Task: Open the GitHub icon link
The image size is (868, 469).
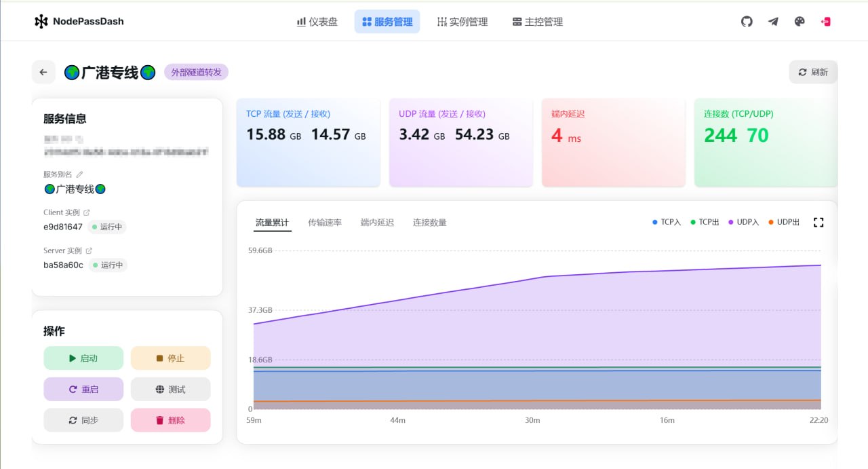Action: [x=747, y=22]
